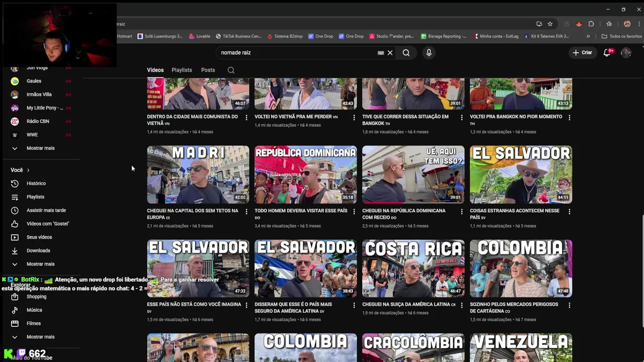Open options for 'VOLTEI PRA BANGKOK NO PIOR MOMENTO'
644x362 pixels.
(x=569, y=118)
